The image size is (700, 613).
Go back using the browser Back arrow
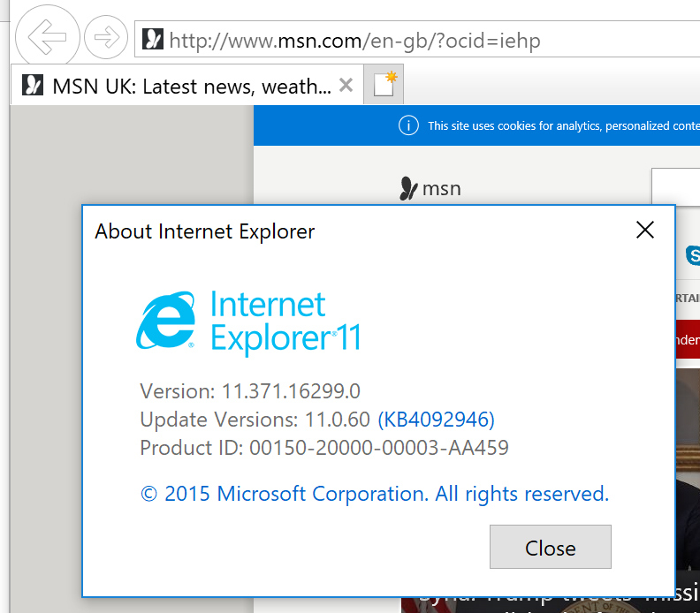[x=48, y=37]
